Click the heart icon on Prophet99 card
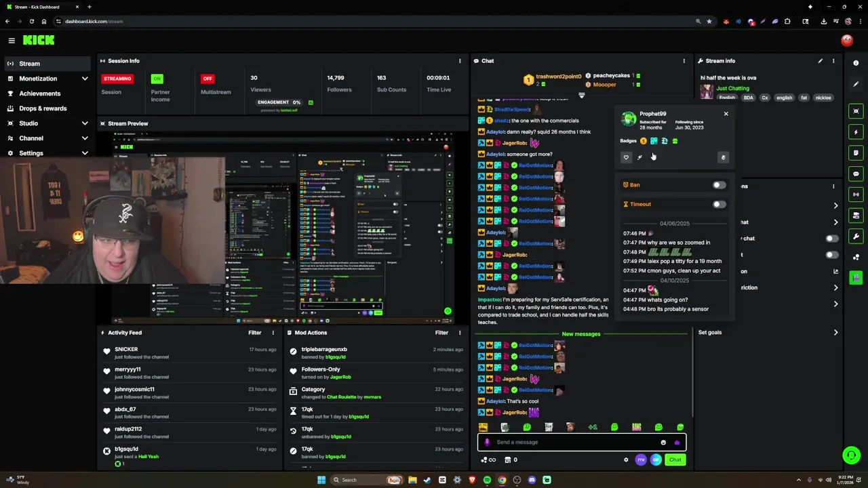The image size is (868, 488). 626,157
